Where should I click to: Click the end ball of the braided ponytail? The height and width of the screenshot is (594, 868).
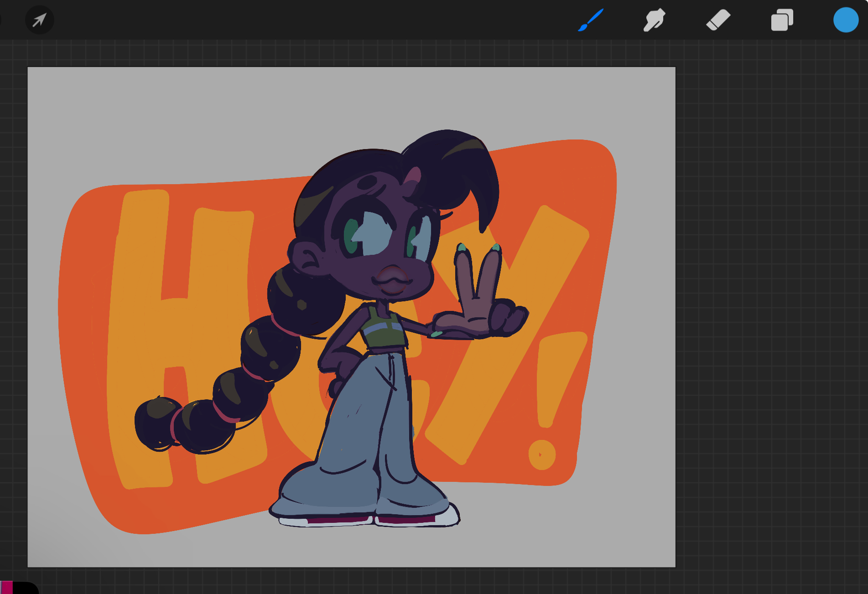[156, 423]
